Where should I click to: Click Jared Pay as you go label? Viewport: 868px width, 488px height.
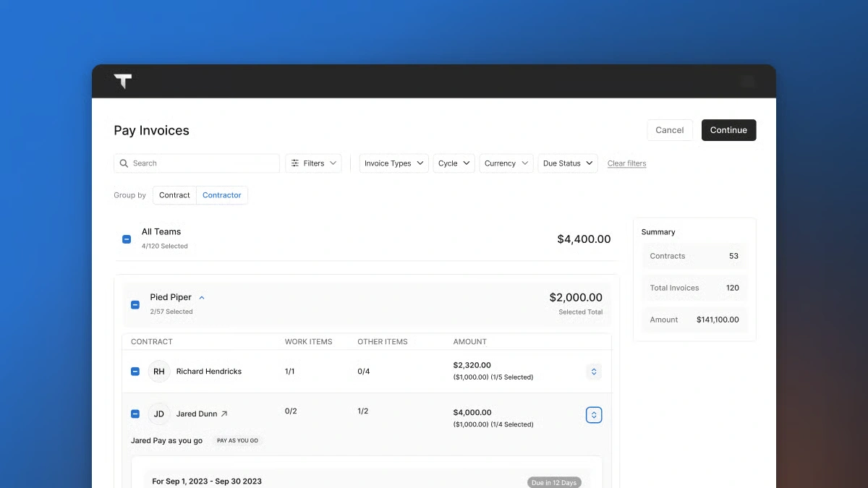[x=167, y=441]
